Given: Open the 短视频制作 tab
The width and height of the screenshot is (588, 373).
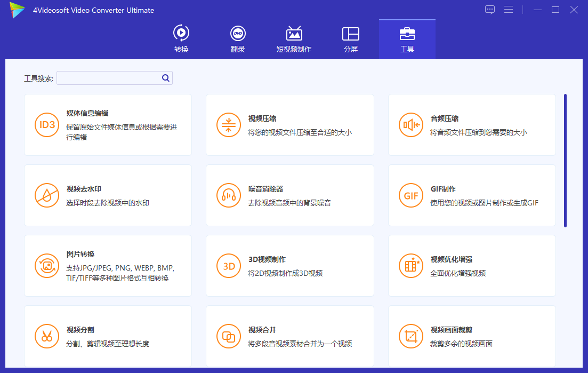Looking at the screenshot, I should click(294, 39).
